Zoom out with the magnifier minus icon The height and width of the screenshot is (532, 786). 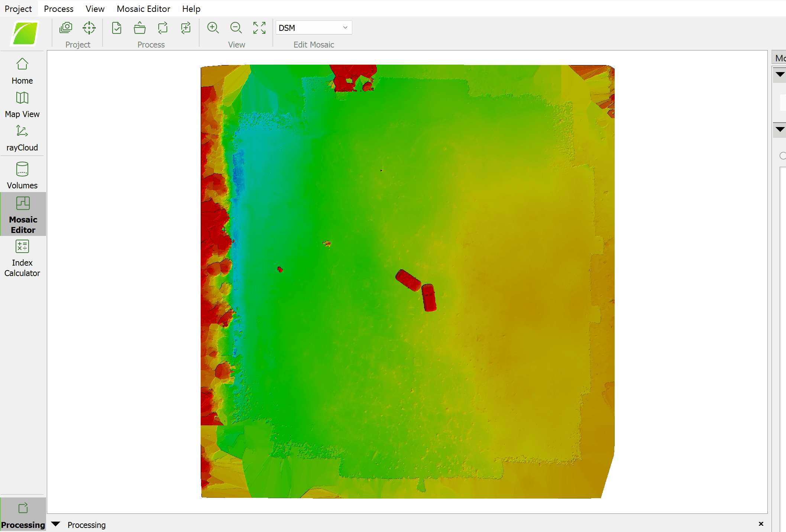pyautogui.click(x=236, y=28)
